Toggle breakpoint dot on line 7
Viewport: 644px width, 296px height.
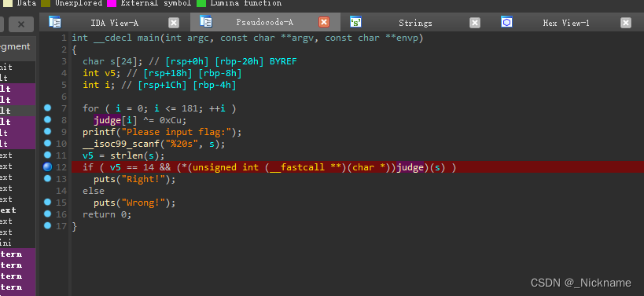(x=48, y=108)
